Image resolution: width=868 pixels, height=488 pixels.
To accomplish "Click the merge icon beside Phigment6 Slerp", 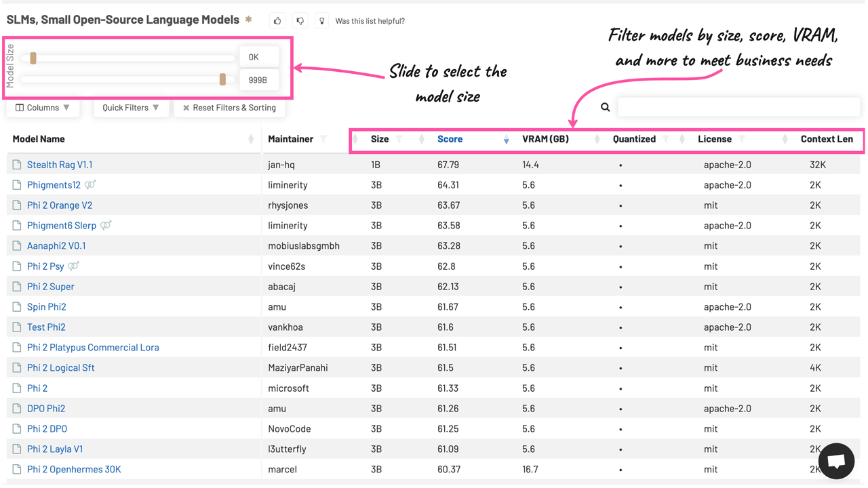I will [x=104, y=225].
